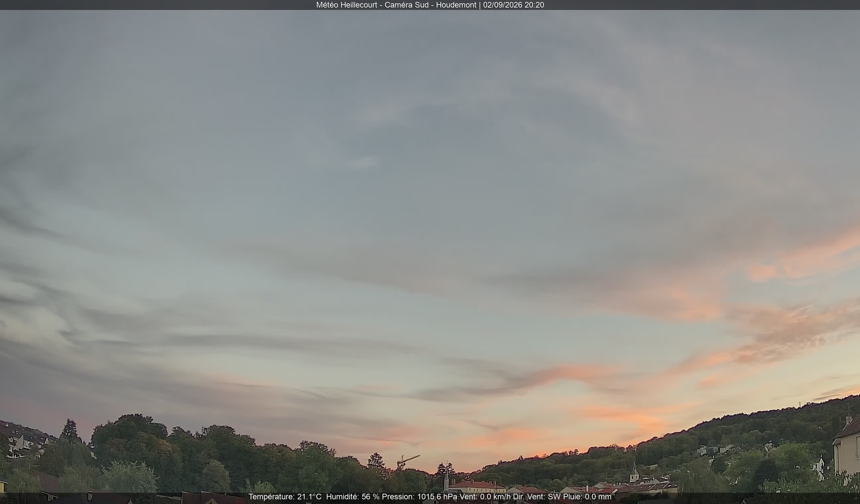The height and width of the screenshot is (504, 860).
Task: Click the Vent 0.0 km/h reading
Action: tap(485, 497)
